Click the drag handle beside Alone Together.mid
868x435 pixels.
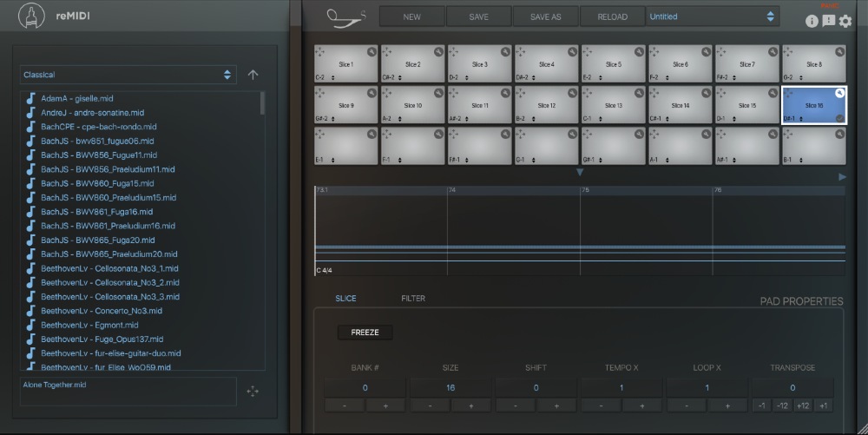[x=253, y=392]
